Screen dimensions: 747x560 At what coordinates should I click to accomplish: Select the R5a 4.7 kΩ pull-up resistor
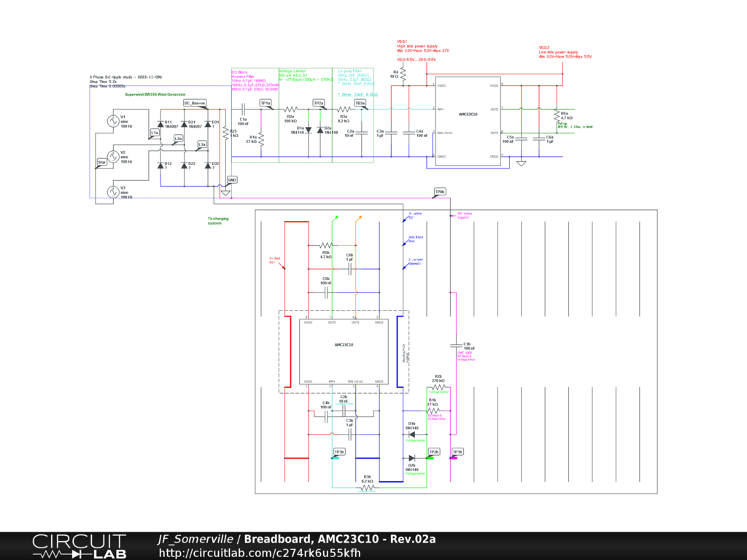point(555,117)
